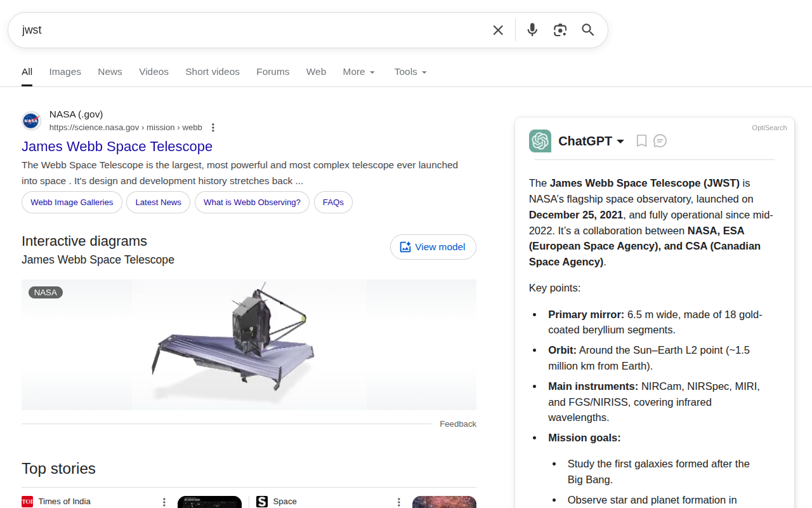Click the search magnifier icon

tap(587, 30)
